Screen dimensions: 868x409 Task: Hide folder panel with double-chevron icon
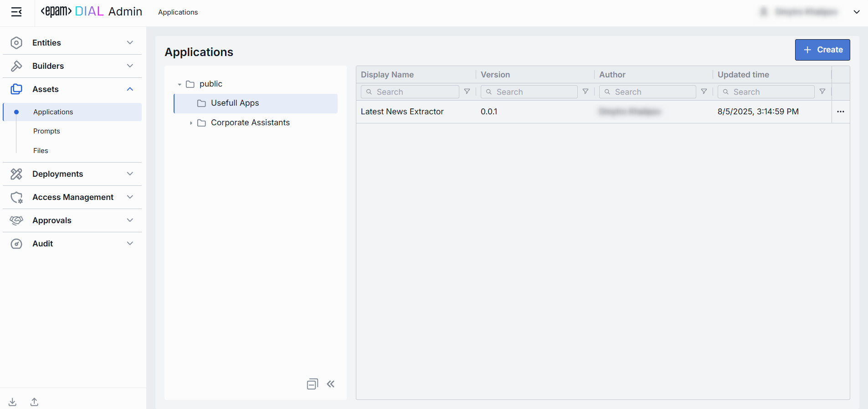tap(331, 384)
